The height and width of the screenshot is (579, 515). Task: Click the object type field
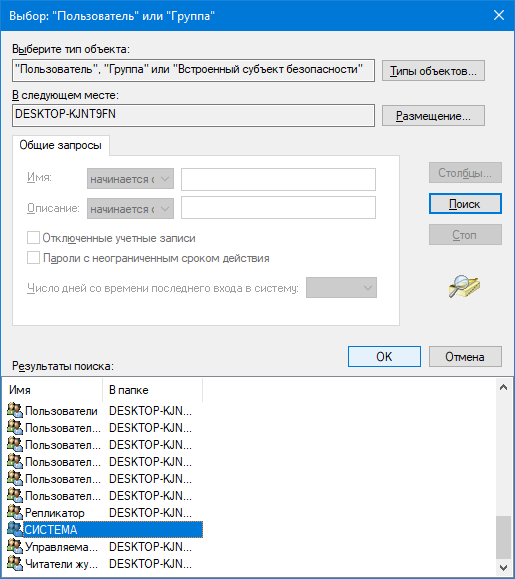point(193,70)
